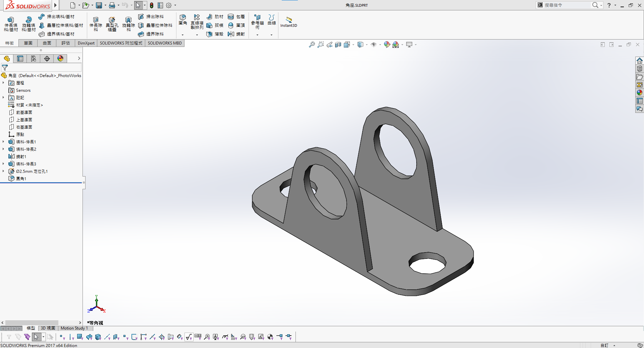Open the 異型孔精靈 hole wizard
The height and width of the screenshot is (348, 644).
coord(112,24)
